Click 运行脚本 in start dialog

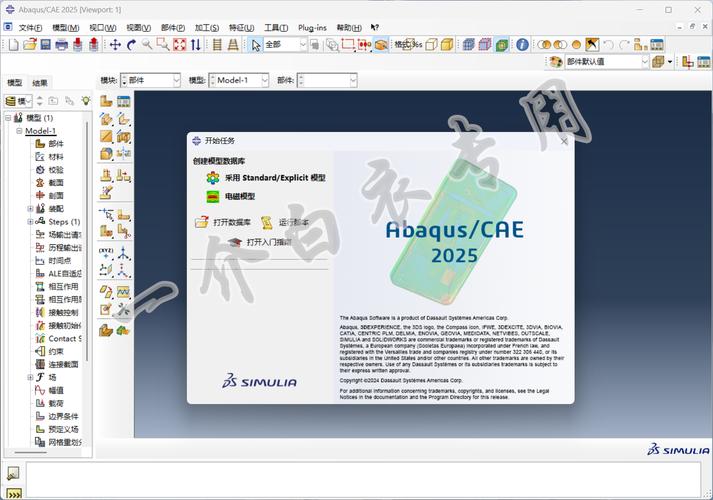[x=285, y=222]
